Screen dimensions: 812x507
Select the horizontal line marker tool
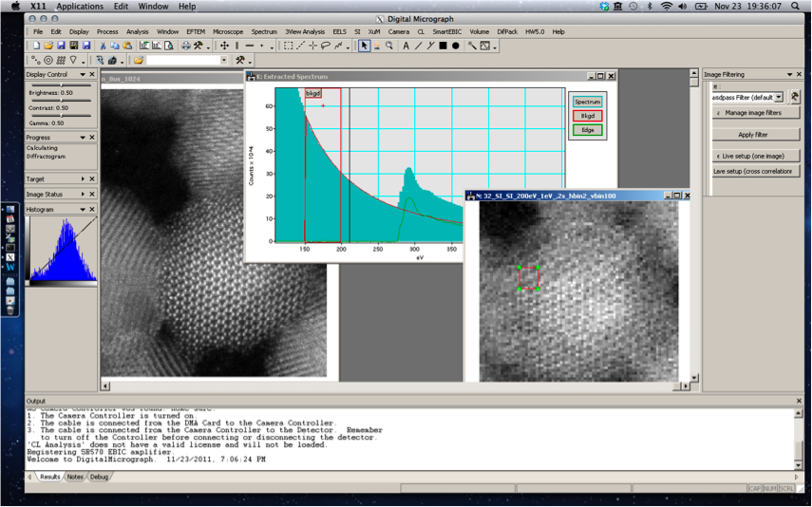pyautogui.click(x=249, y=47)
